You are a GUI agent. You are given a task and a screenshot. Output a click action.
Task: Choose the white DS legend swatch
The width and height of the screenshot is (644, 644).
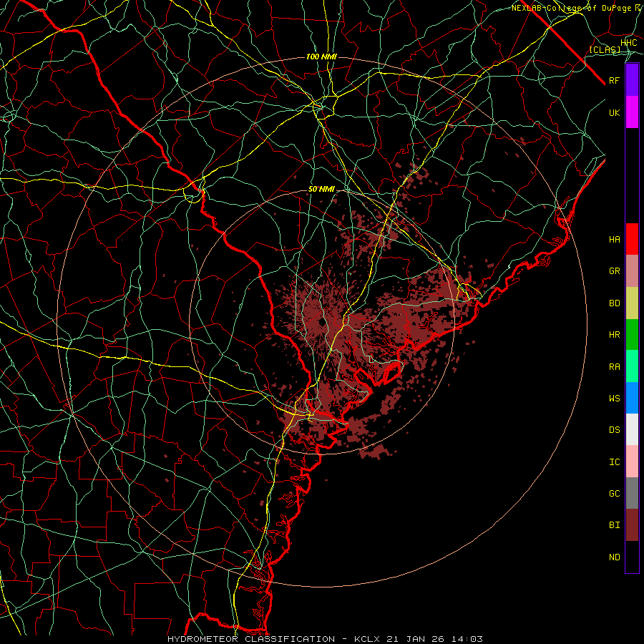(x=632, y=429)
